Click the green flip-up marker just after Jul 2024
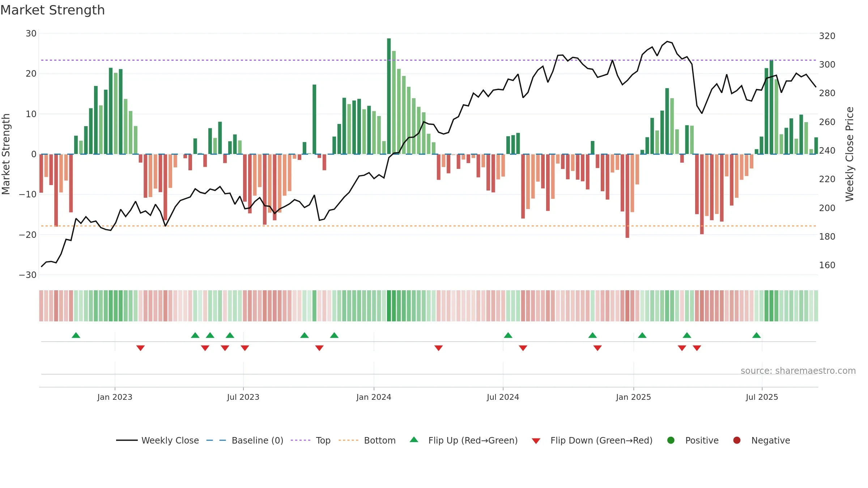 [x=508, y=335]
